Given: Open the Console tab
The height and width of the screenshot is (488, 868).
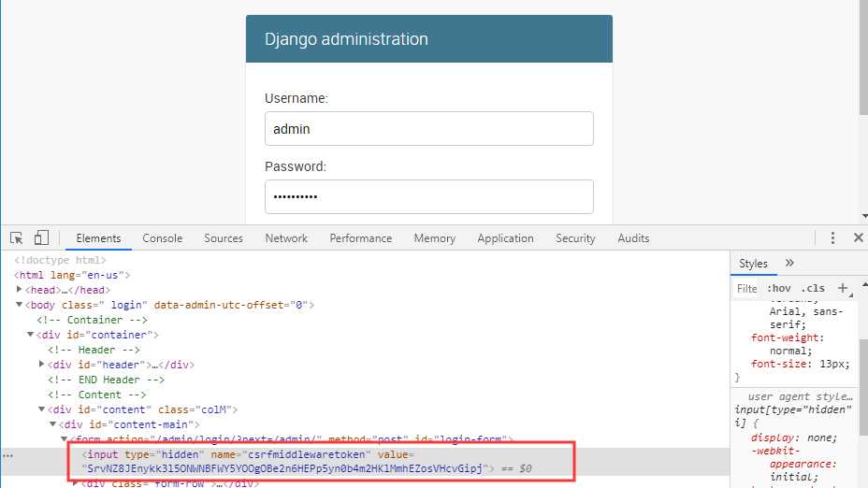Looking at the screenshot, I should point(162,238).
